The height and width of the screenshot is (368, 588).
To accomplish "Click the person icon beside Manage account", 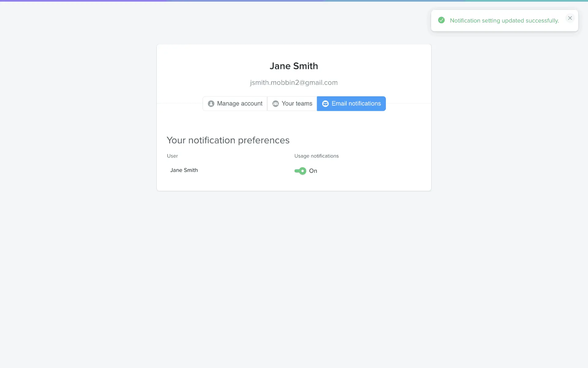I will (211, 104).
